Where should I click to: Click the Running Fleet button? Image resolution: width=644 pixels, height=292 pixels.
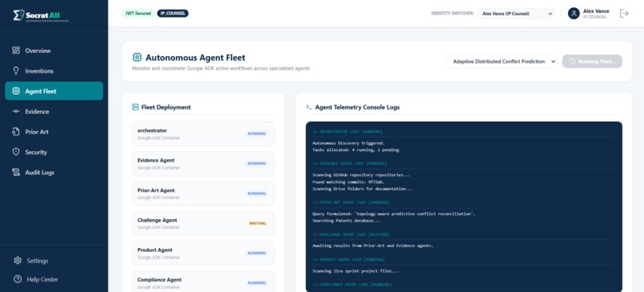[592, 62]
